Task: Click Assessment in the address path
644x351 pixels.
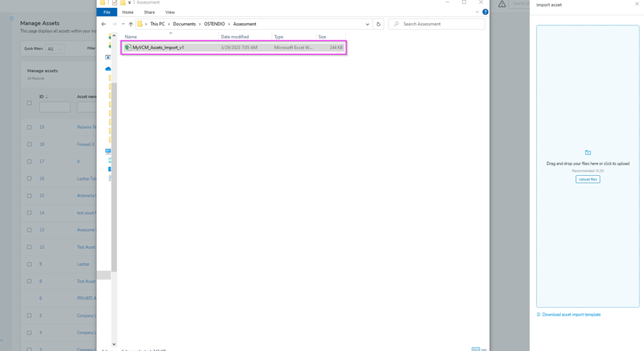Action: [245, 24]
